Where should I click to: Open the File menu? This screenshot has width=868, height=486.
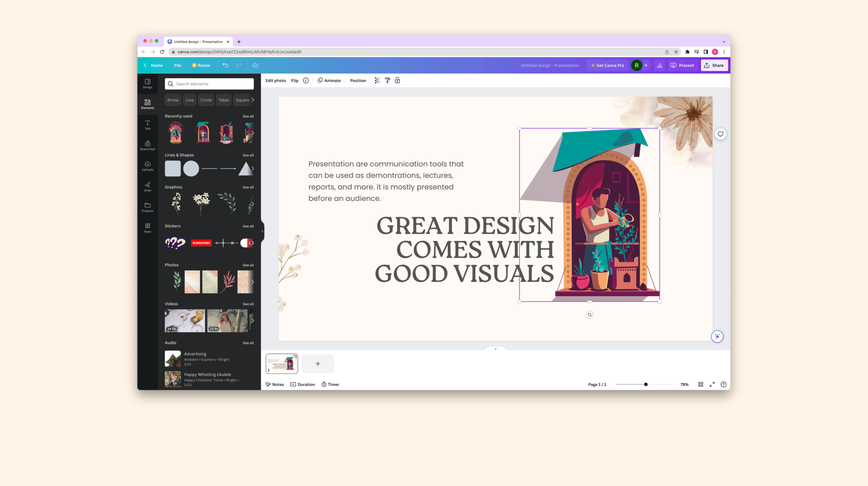pos(178,65)
